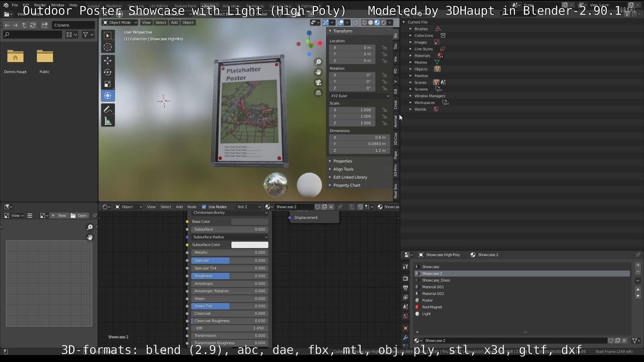Viewport: 644px width, 362px height.
Task: Click the Cursor tool icon
Action: [x=108, y=47]
